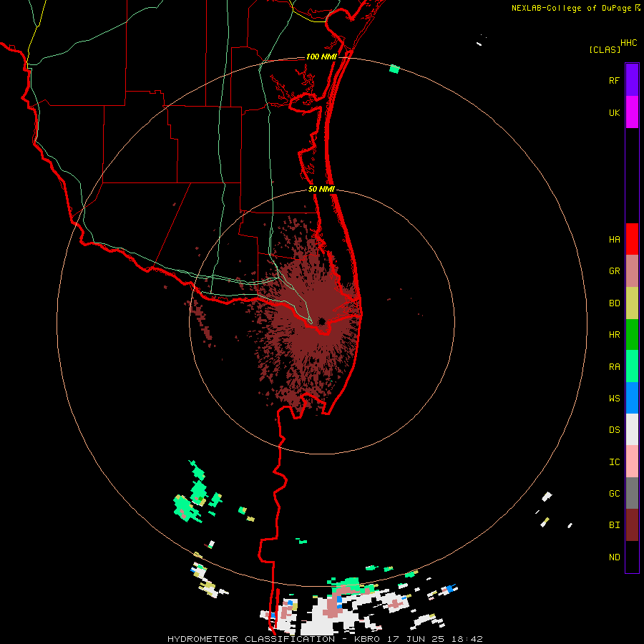This screenshot has height=644, width=644.
Task: Click the UK magenta legend swatch
Action: click(x=632, y=112)
